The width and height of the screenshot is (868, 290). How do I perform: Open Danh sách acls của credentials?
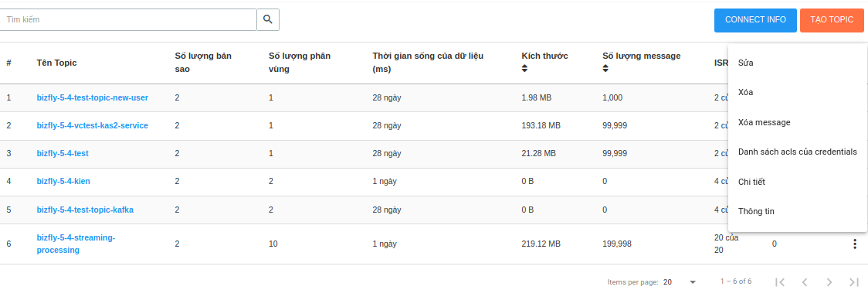pos(797,152)
